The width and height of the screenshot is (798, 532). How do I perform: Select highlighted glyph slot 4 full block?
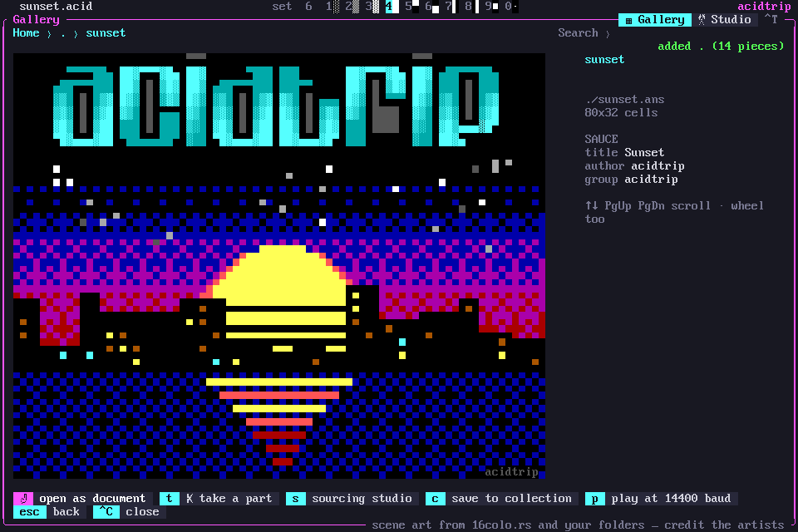click(x=392, y=7)
